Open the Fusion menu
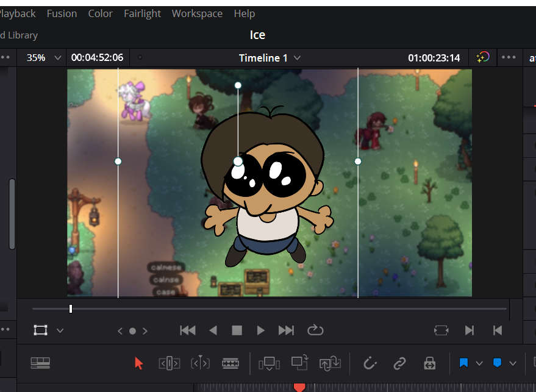 click(x=62, y=13)
